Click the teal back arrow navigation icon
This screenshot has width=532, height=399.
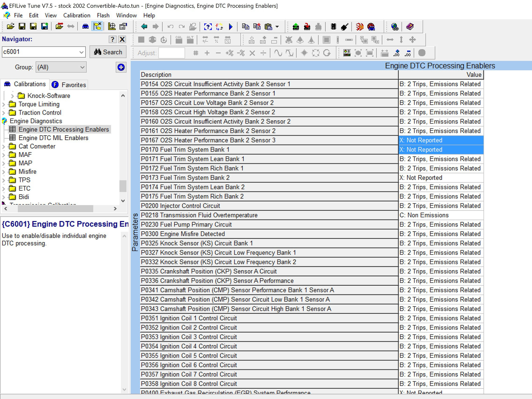[144, 26]
